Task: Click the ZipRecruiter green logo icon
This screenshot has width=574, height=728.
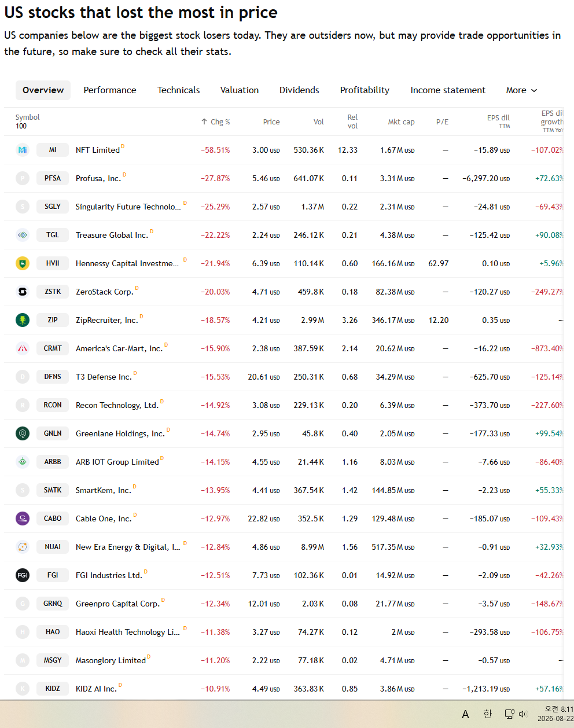Action: coord(23,320)
